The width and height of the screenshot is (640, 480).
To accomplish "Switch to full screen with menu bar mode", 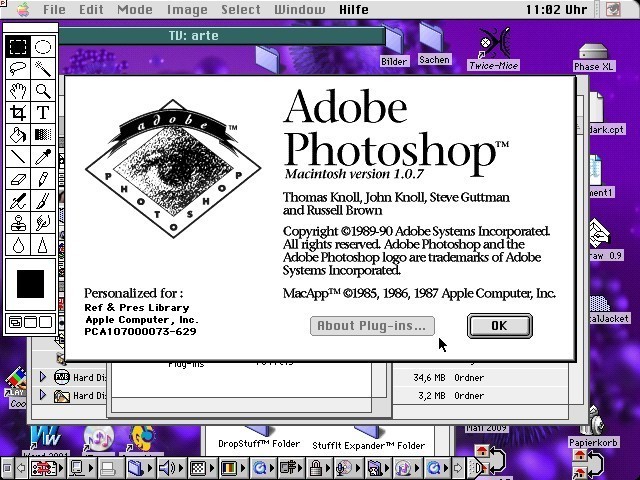I will click(x=30, y=322).
